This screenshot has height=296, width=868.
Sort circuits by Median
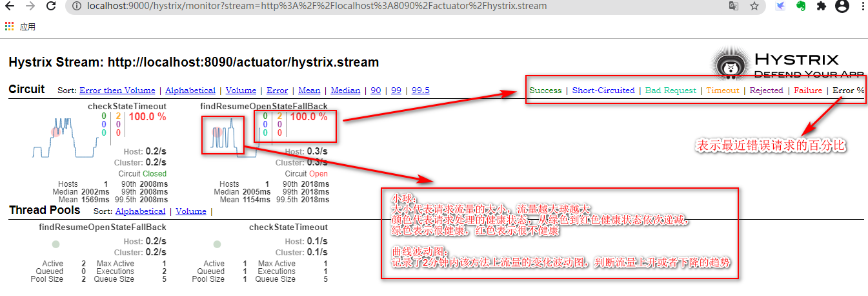point(345,90)
